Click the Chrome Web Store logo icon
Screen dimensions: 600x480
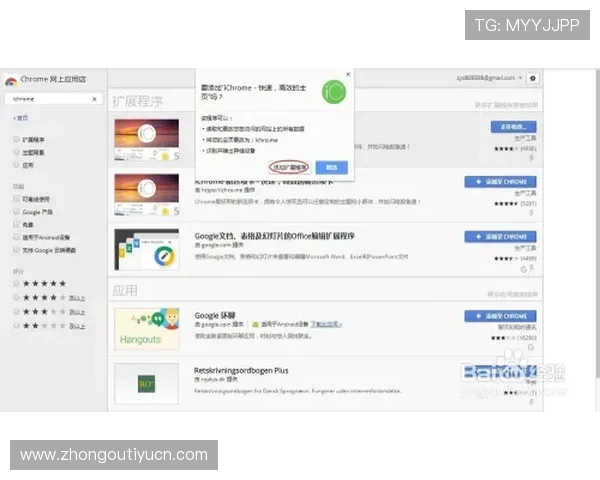(x=11, y=80)
